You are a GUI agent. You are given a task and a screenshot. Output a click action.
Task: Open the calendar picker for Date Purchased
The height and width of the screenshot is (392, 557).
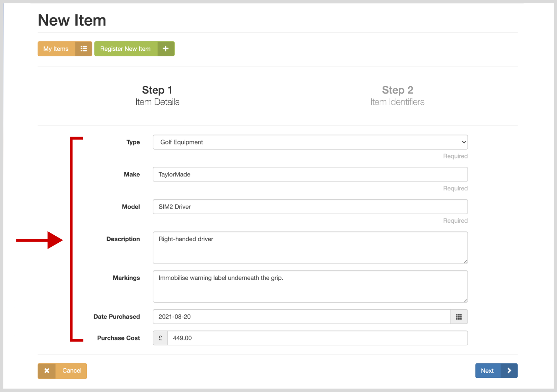(x=459, y=317)
